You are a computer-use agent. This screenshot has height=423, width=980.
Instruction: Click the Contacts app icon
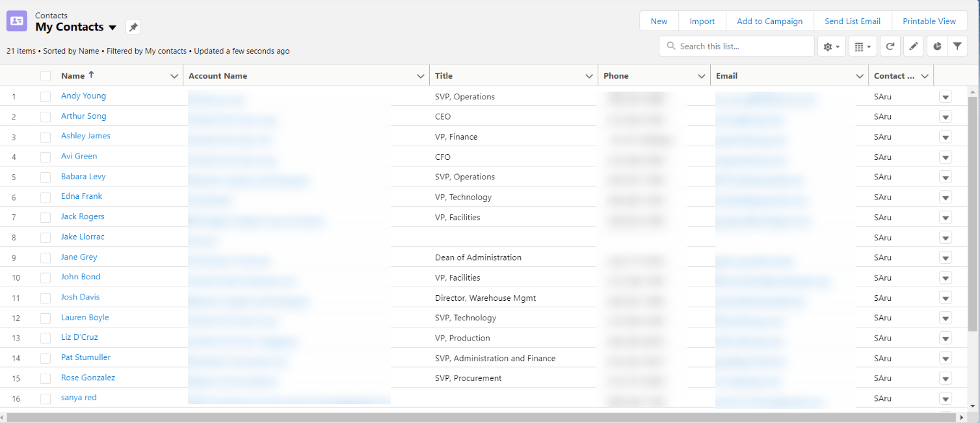click(16, 21)
